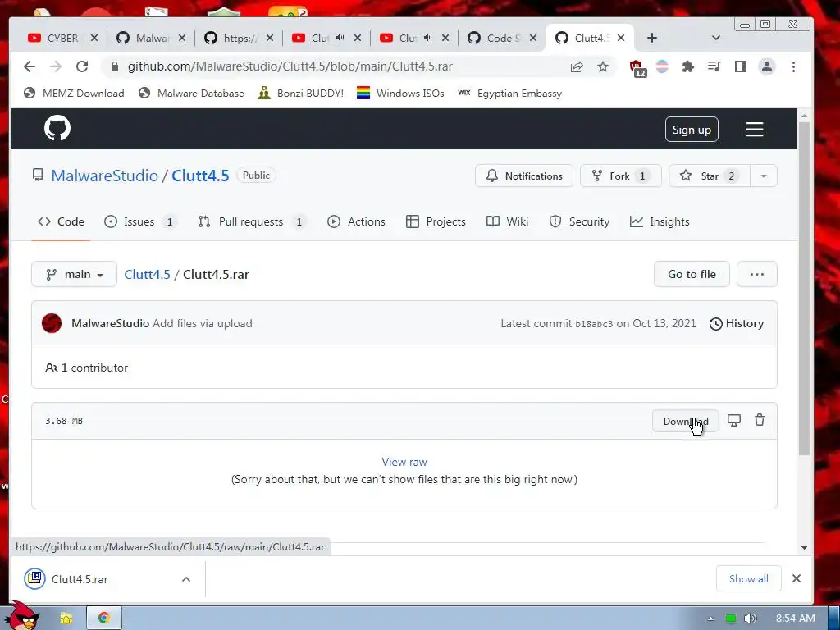Viewport: 840px width, 630px height.
Task: Reload the current page
Action: point(82,66)
